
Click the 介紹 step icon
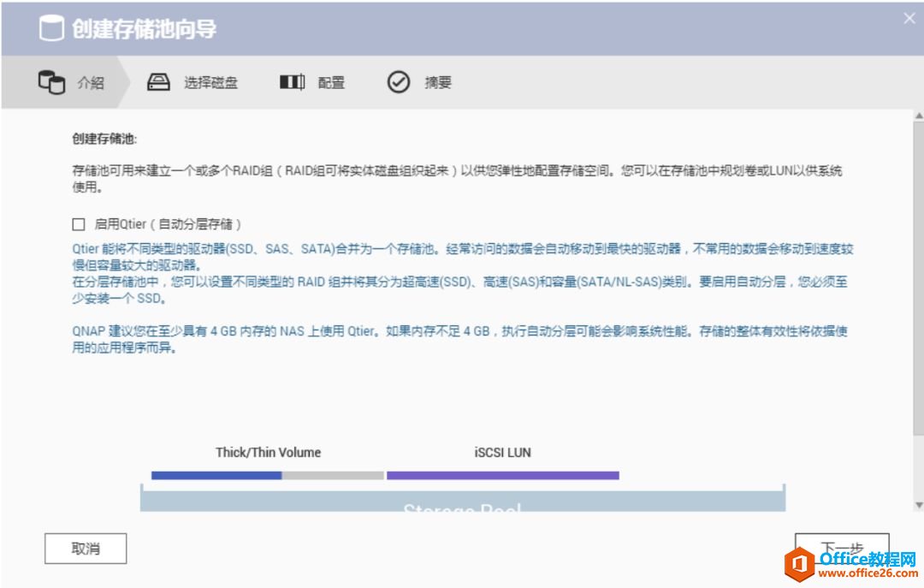click(51, 82)
